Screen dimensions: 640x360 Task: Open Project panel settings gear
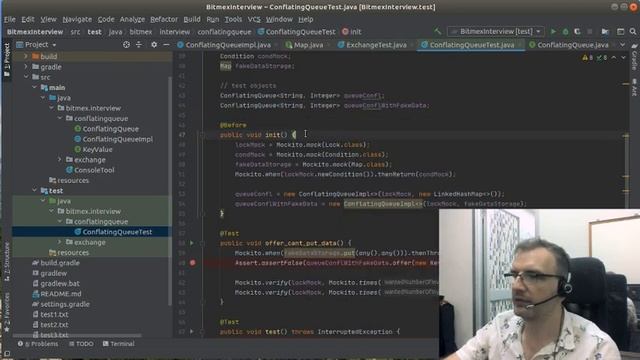click(154, 44)
